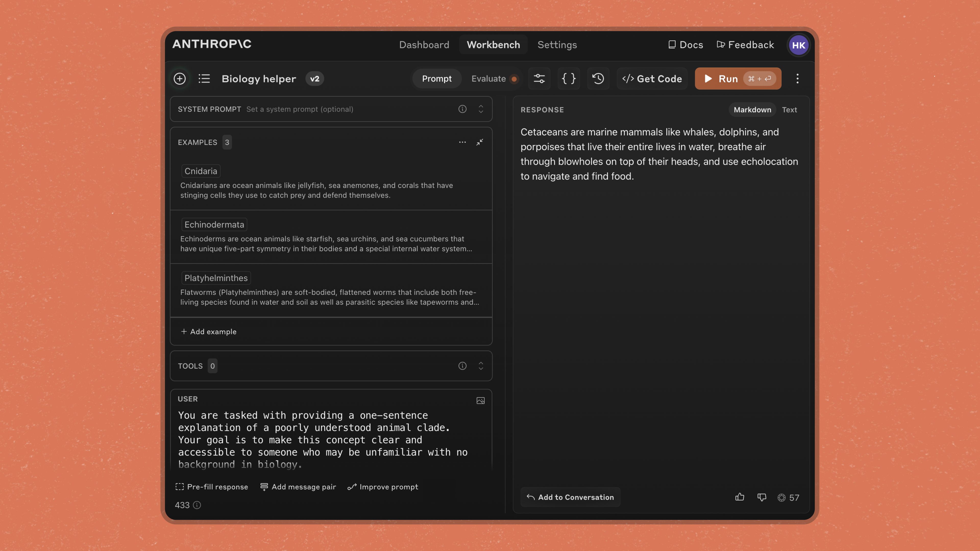Viewport: 980px width, 551px height.
Task: Switch the response view to Text
Action: [x=789, y=109]
